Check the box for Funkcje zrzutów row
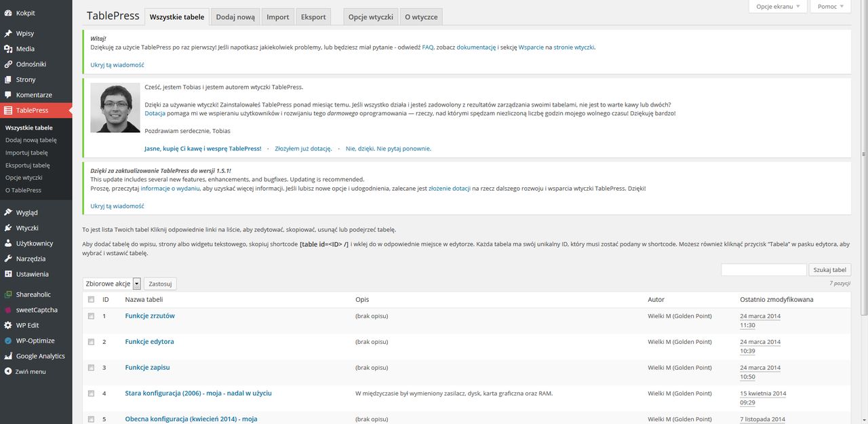The height and width of the screenshot is (424, 868). pyautogui.click(x=91, y=316)
